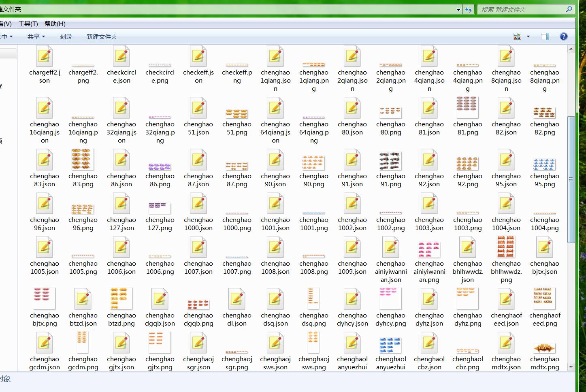Click the 新建文件夹 button
This screenshot has width=586, height=392.
[x=102, y=36]
